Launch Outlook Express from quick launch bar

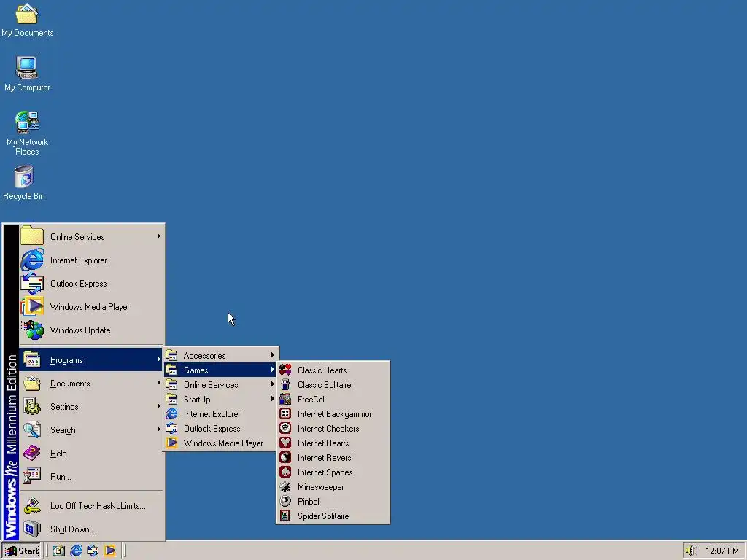coord(93,551)
